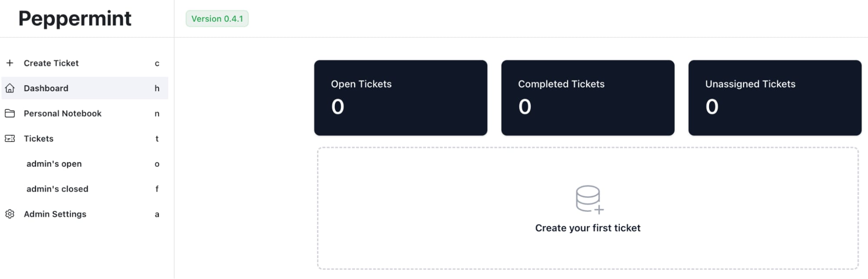Open admin's closed ticket list
868x279 pixels.
(57, 189)
